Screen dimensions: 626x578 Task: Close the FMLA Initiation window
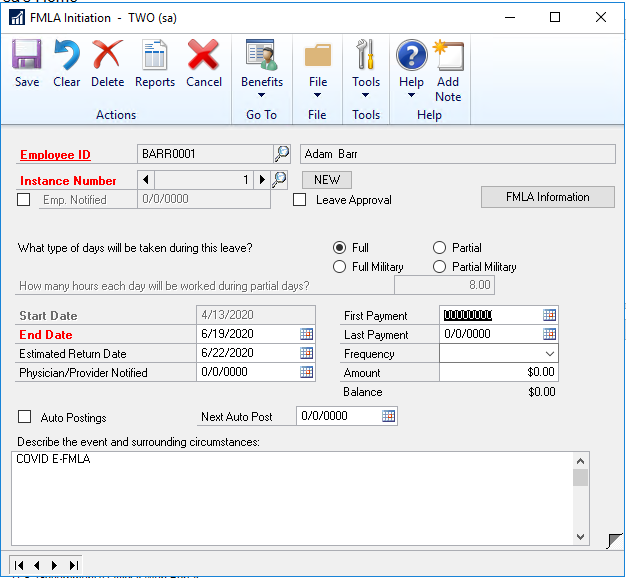click(601, 18)
